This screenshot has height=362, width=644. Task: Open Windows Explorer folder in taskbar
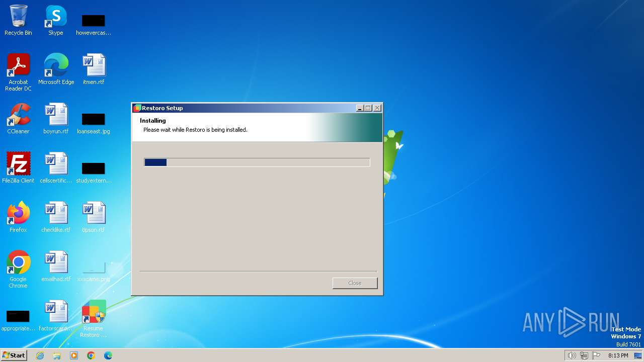pyautogui.click(x=57, y=355)
